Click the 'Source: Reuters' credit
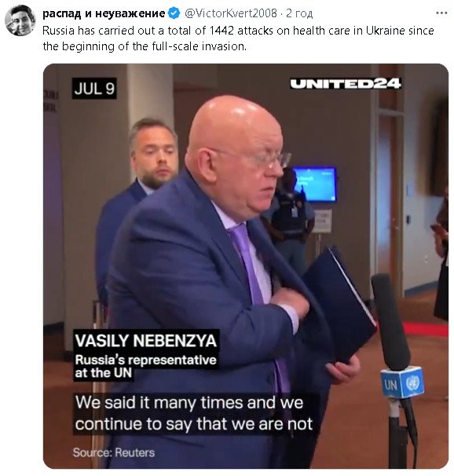The image size is (454, 476). (x=114, y=453)
